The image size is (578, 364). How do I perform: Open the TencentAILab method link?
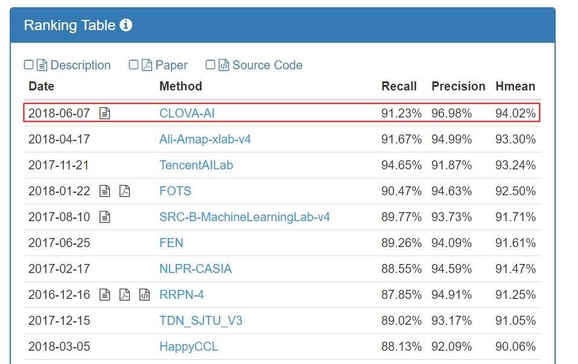pyautogui.click(x=196, y=165)
